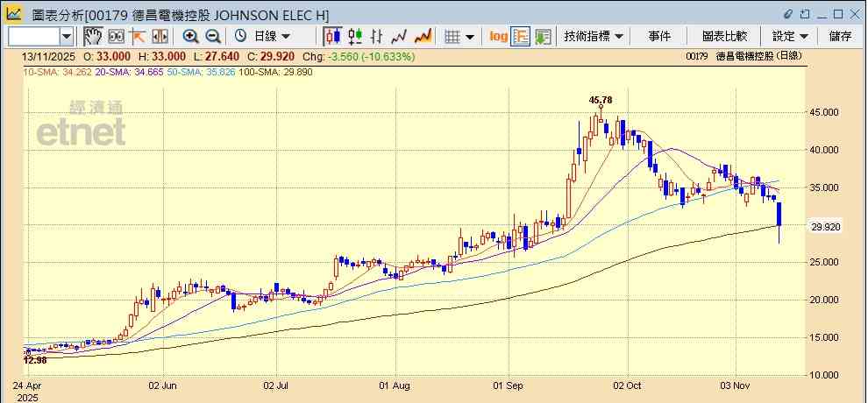Image resolution: width=868 pixels, height=403 pixels.
Task: Switch to OHLC bar chart type
Action: (x=377, y=36)
